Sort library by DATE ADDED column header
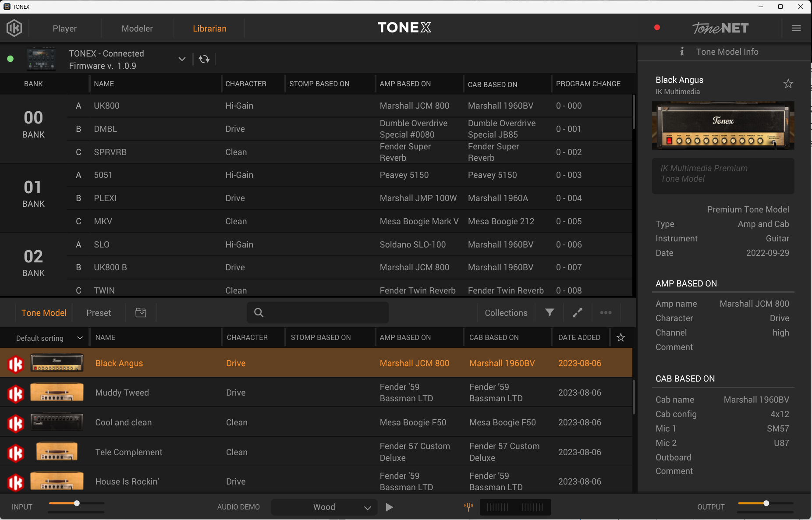Image resolution: width=812 pixels, height=520 pixels. (579, 337)
